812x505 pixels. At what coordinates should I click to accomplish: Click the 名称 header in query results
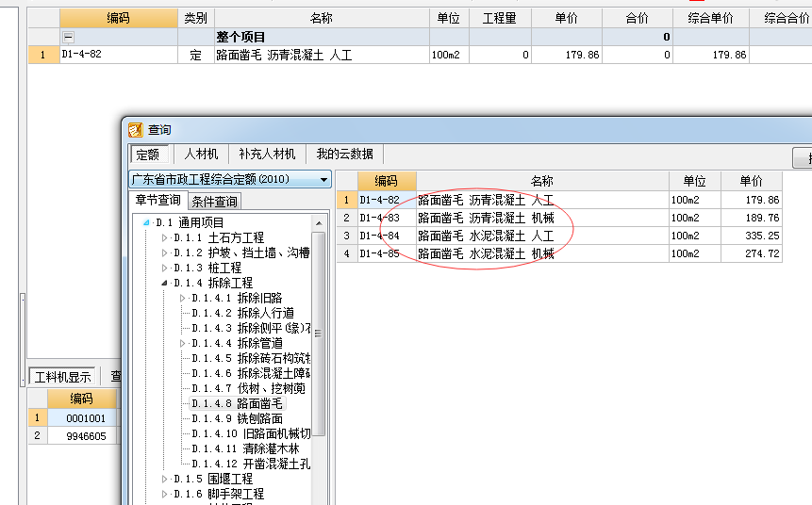pos(542,181)
